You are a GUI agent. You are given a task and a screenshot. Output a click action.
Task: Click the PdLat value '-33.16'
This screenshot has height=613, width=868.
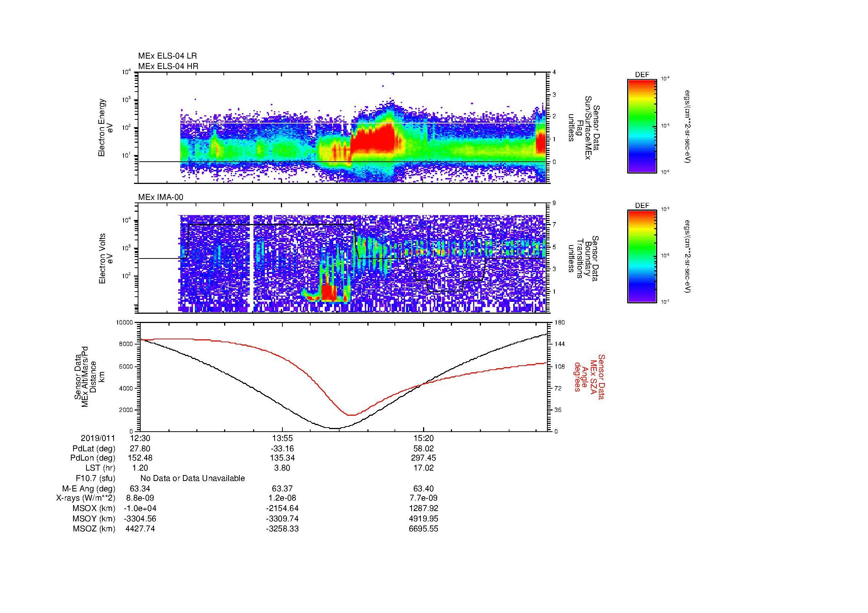(282, 449)
